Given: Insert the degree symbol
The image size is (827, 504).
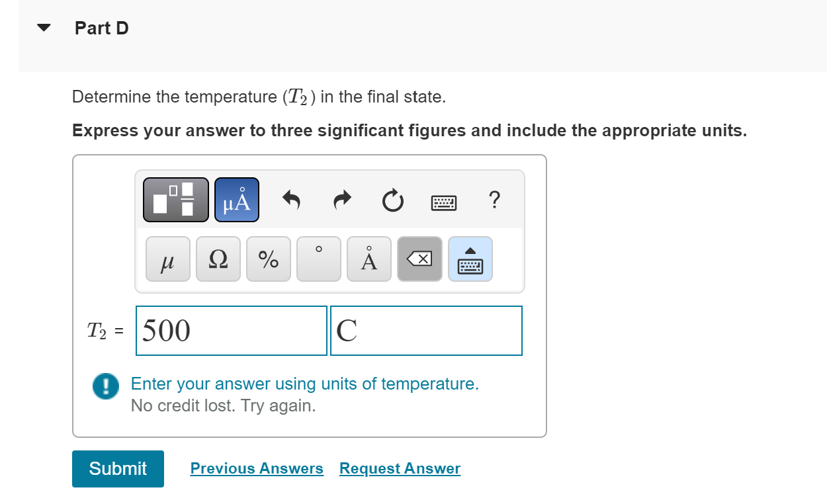Looking at the screenshot, I should tap(318, 259).
